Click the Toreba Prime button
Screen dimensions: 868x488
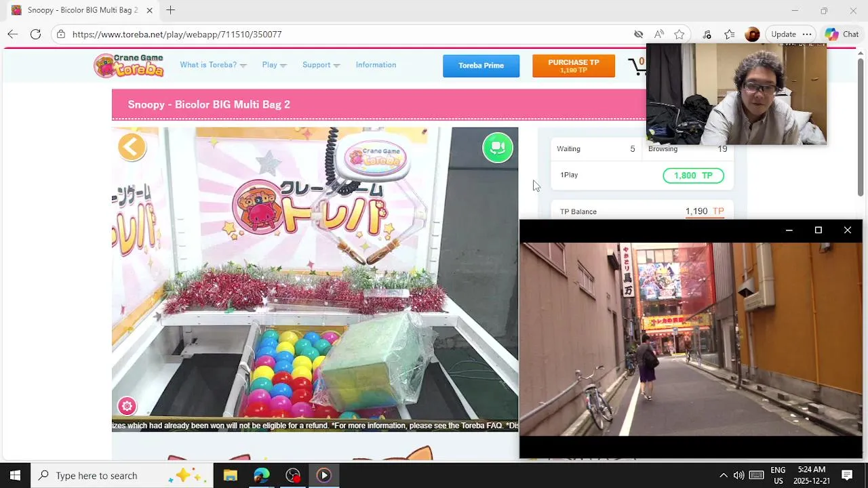[x=481, y=66]
